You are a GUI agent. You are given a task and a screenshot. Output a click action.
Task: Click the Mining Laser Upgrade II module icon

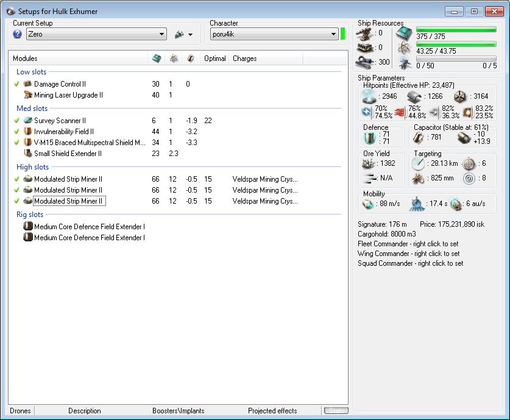point(27,95)
